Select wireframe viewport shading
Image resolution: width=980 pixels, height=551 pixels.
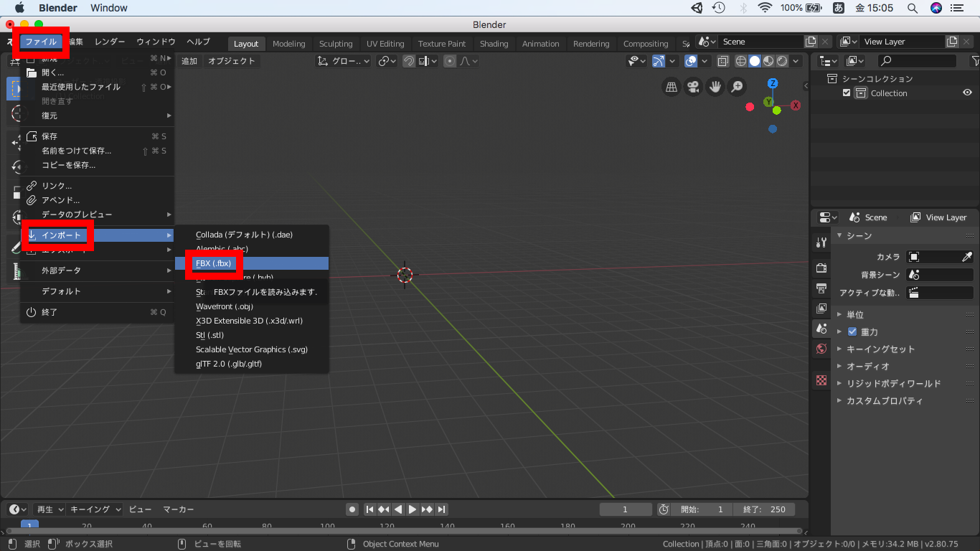(741, 61)
